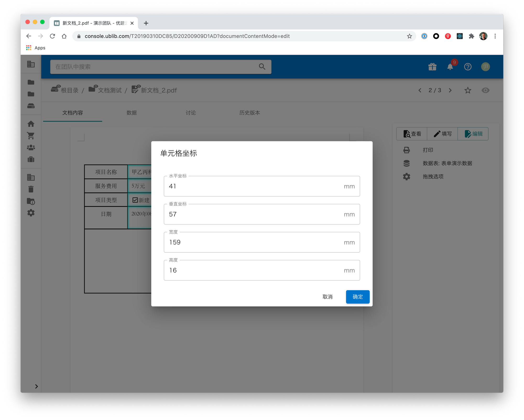Click the 取消 cancel button
Screen dimensions: 524x420
[327, 297]
